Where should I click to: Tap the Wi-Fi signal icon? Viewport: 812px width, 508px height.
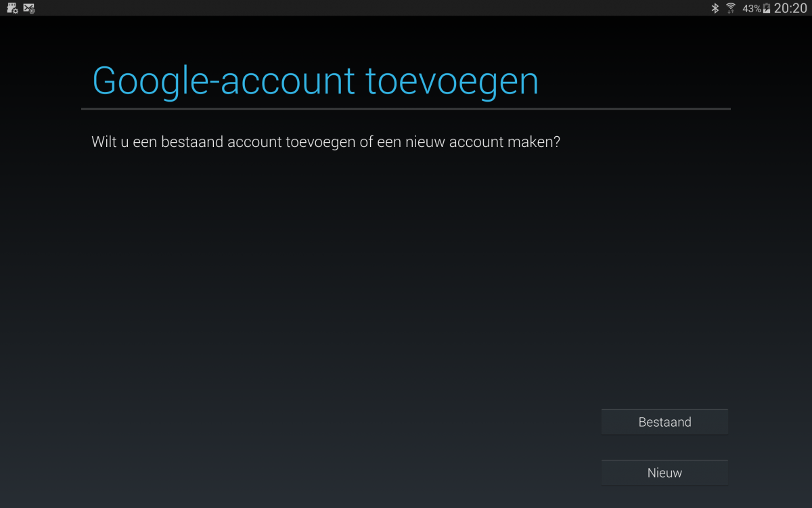pos(731,8)
